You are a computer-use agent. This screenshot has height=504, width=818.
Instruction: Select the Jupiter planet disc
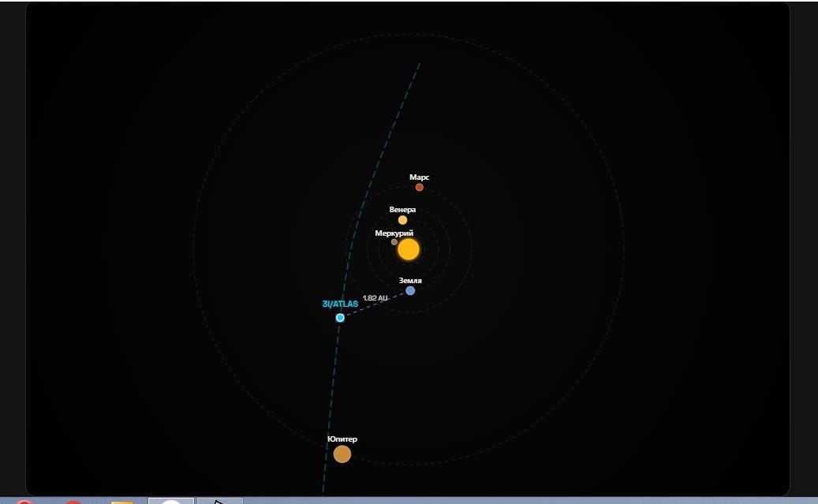click(342, 454)
